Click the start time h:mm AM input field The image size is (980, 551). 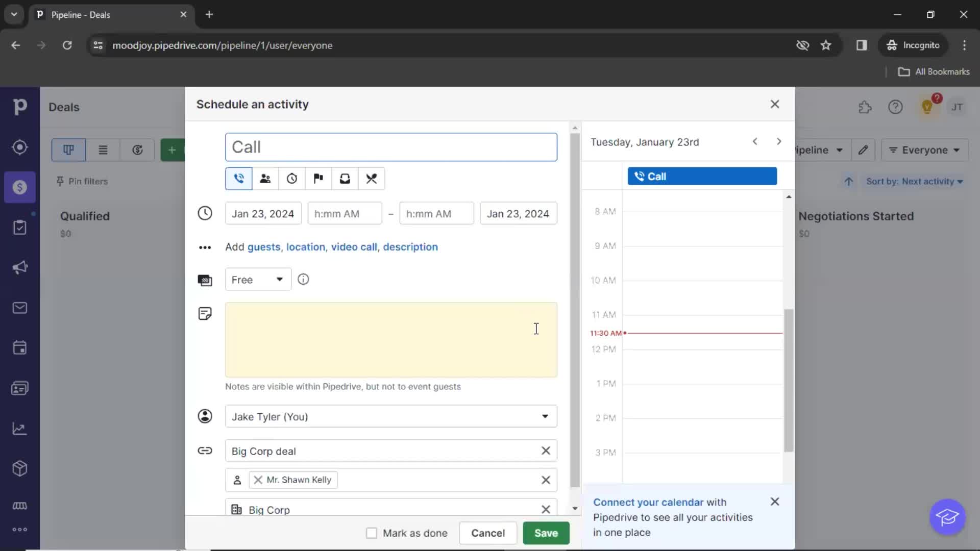(x=345, y=213)
